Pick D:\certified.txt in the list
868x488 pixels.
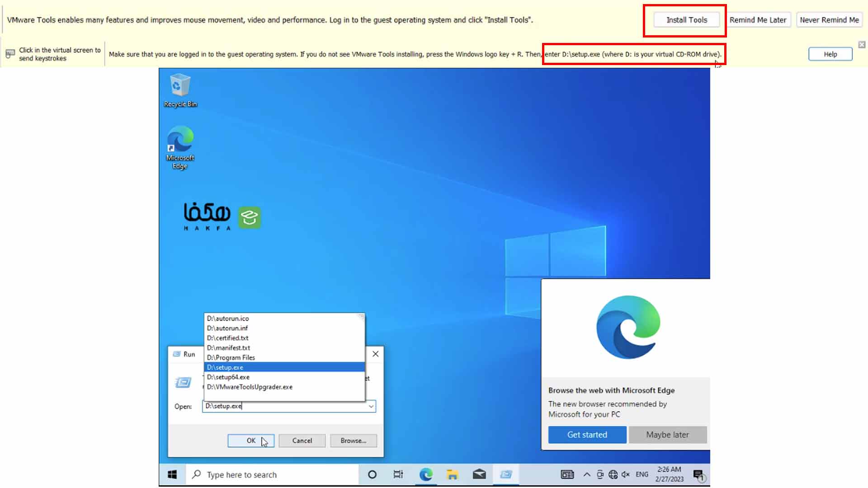(x=284, y=338)
